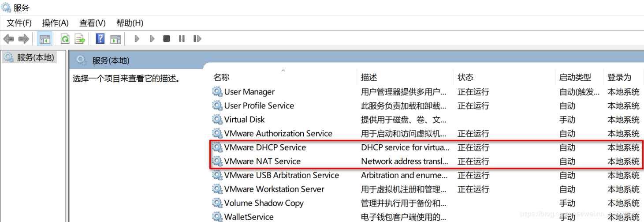Viewport: 644px width, 222px height.
Task: Toggle the Show/Hide Action Pane icon
Action: coord(115,39)
